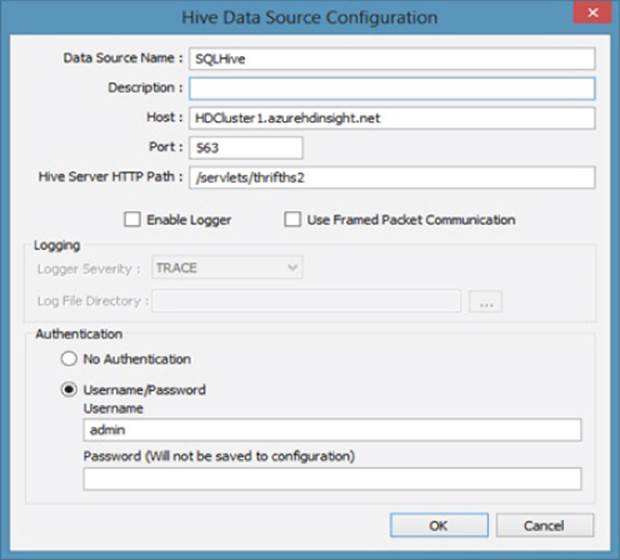Open the Logger Severity TRACE dropdown
This screenshot has height=560, width=620.
[x=227, y=268]
